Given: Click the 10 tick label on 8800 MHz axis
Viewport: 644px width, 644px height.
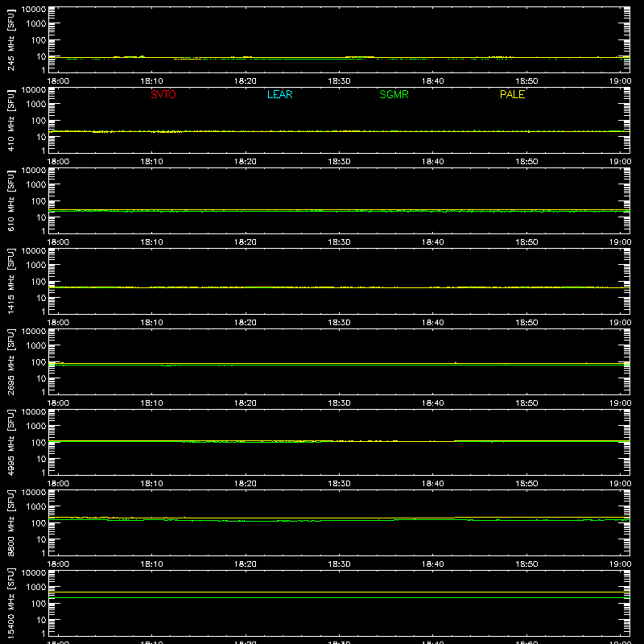Looking at the screenshot, I should (x=41, y=539).
